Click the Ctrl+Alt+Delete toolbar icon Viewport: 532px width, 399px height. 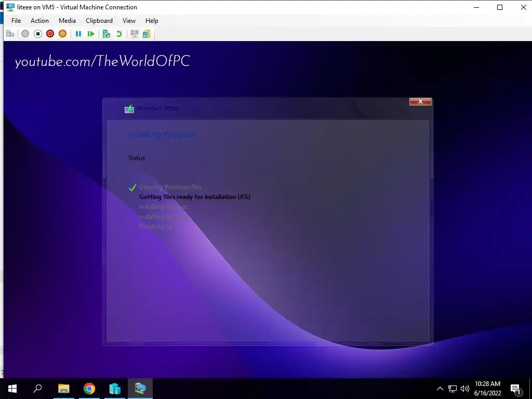click(10, 34)
